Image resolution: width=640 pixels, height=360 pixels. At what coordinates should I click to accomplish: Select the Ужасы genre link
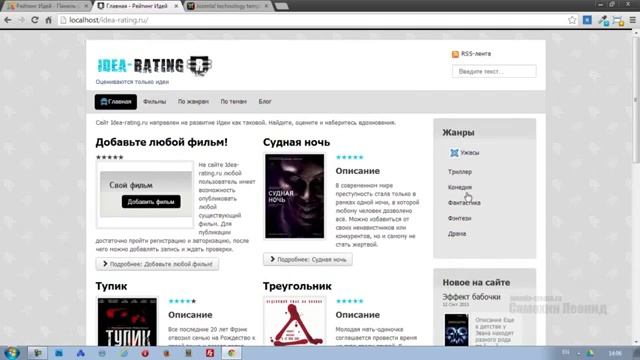click(x=470, y=153)
